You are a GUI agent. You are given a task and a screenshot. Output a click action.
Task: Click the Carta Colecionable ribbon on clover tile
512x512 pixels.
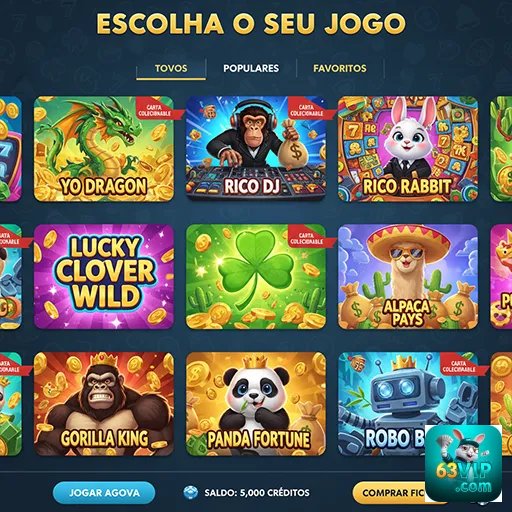click(309, 238)
